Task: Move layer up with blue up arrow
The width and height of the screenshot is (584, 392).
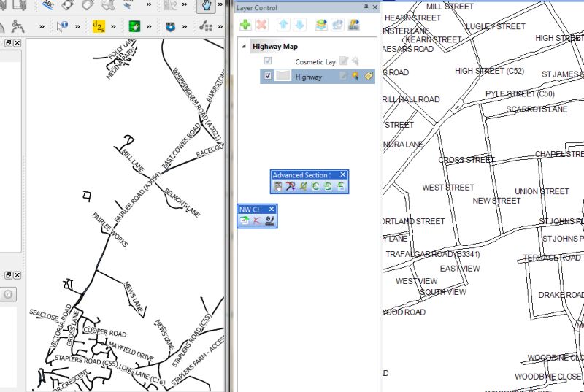Action: (283, 25)
